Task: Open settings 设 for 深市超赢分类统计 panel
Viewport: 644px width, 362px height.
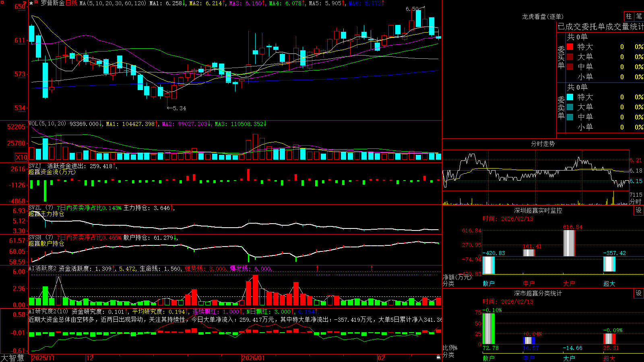Action: coord(639,293)
